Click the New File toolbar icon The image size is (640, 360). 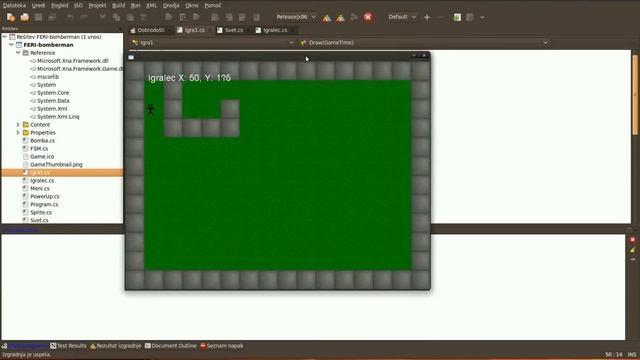click(x=11, y=17)
